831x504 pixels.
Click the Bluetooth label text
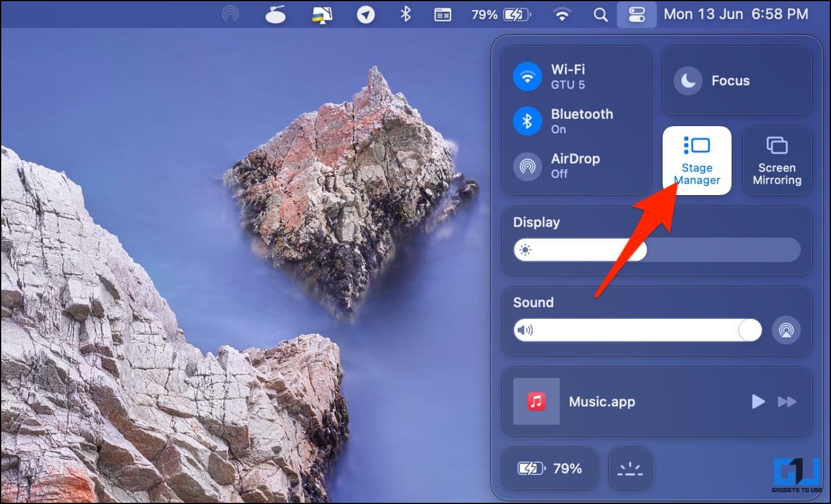pyautogui.click(x=582, y=114)
